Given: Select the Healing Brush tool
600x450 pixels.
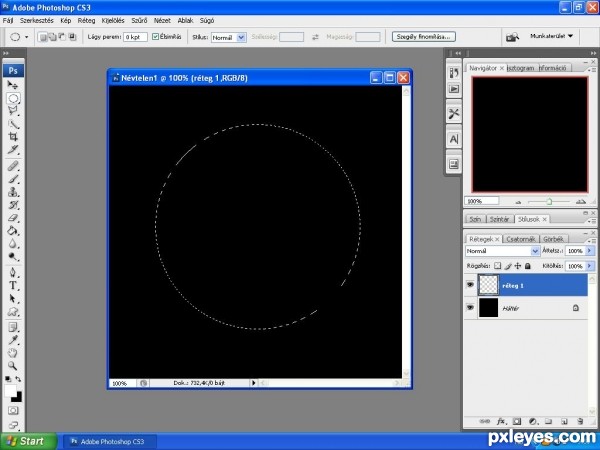Looking at the screenshot, I should 13,166.
